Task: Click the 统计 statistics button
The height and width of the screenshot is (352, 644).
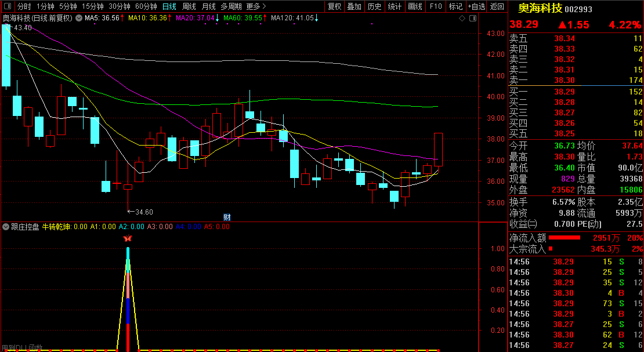Action: 395,6
